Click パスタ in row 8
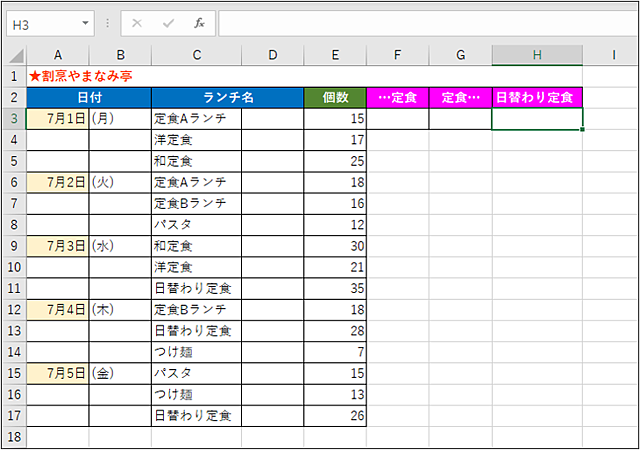640x450 pixels. tap(196, 225)
